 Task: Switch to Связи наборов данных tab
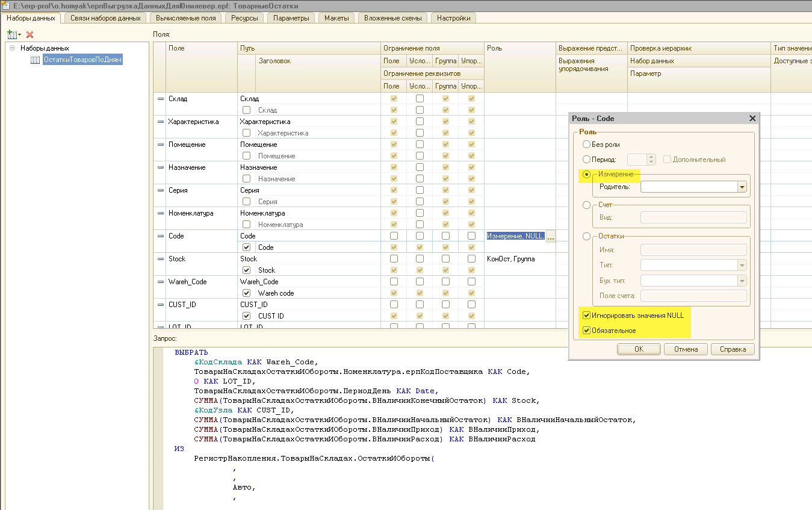coord(105,18)
